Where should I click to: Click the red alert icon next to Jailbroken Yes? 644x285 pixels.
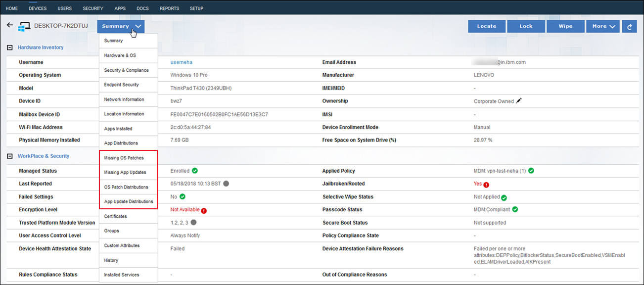coord(486,185)
